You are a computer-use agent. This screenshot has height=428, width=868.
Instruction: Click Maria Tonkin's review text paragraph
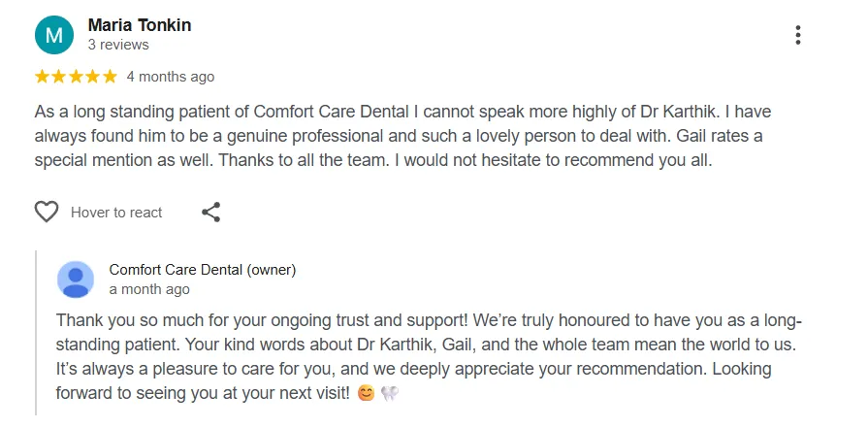[x=402, y=136]
